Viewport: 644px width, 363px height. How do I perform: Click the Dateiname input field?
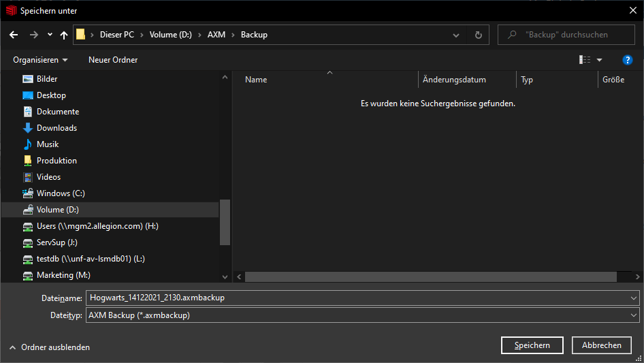click(x=357, y=298)
